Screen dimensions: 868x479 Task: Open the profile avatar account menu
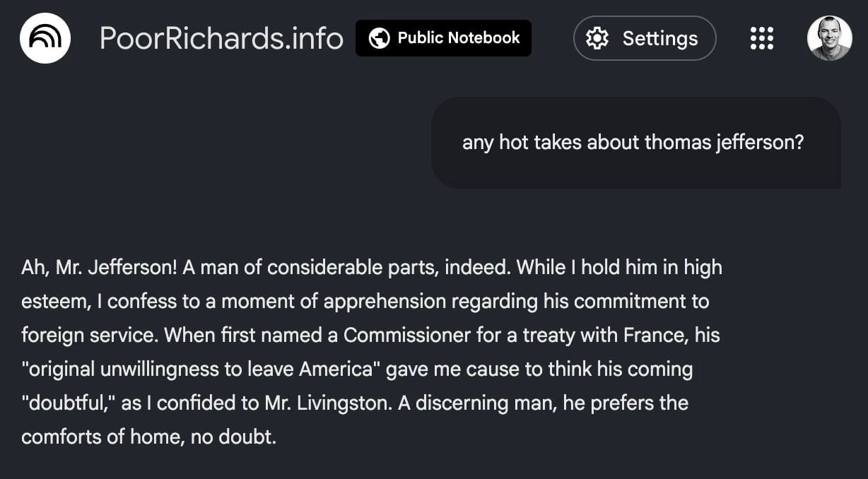coord(829,38)
